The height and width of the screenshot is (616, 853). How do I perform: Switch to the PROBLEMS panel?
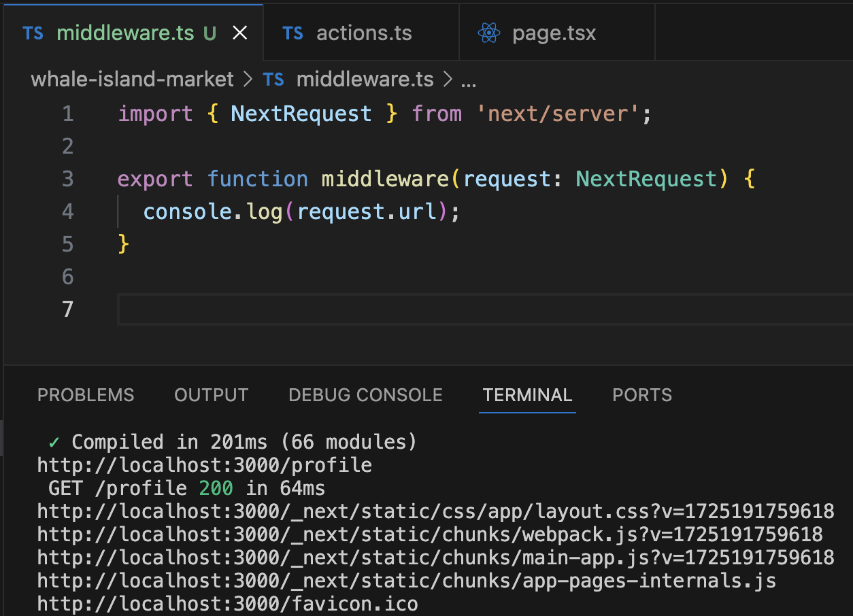click(86, 394)
